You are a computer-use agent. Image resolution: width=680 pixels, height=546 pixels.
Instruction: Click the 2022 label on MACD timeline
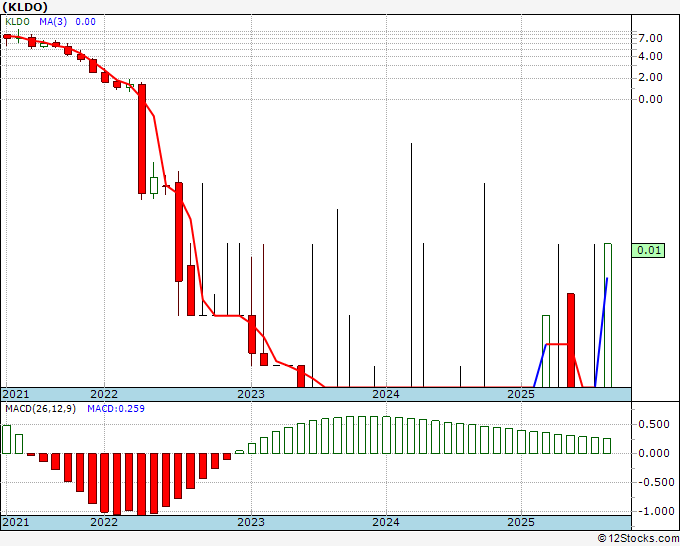[x=104, y=522]
